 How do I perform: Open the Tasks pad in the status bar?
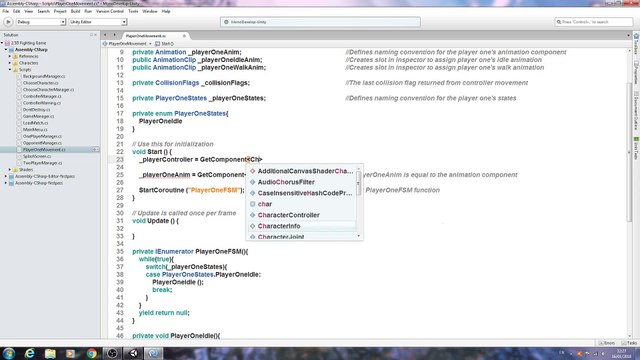click(x=629, y=343)
